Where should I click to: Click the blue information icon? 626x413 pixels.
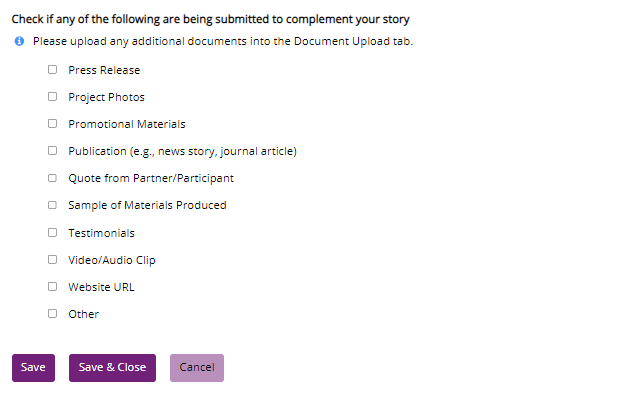pyautogui.click(x=19, y=42)
